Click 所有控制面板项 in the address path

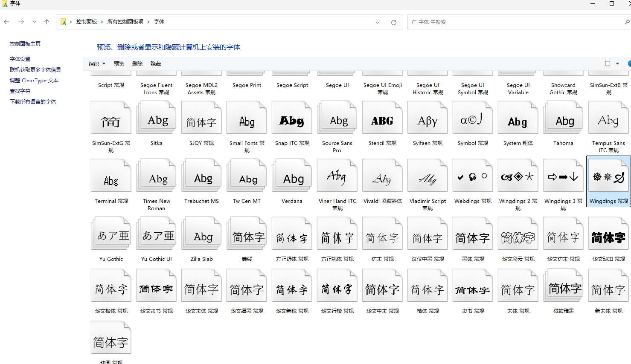tap(125, 22)
